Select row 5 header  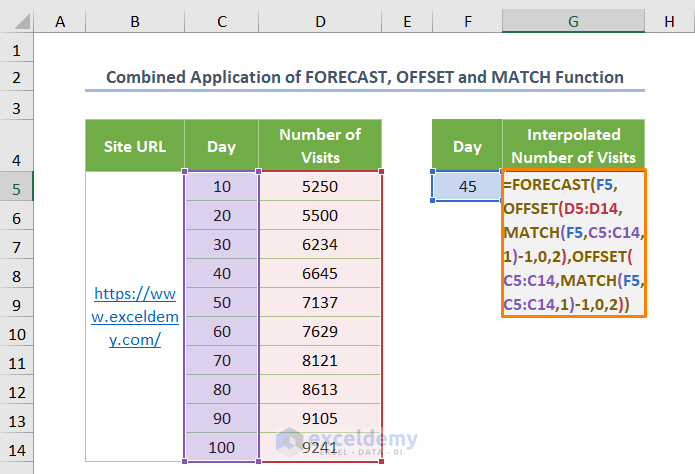click(x=17, y=186)
